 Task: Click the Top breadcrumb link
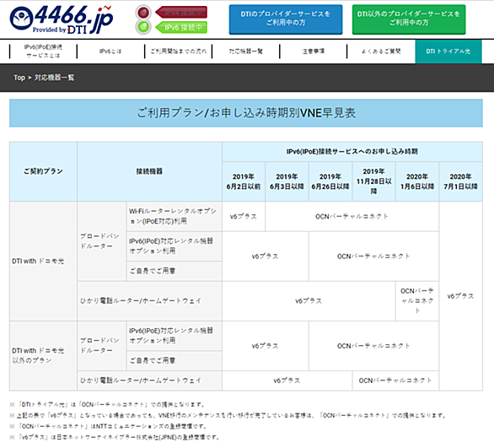[19, 78]
